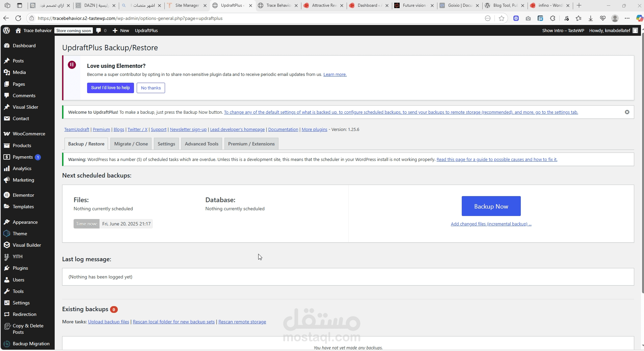Open a new browser tab
This screenshot has width=644, height=351.
pyautogui.click(x=579, y=5)
